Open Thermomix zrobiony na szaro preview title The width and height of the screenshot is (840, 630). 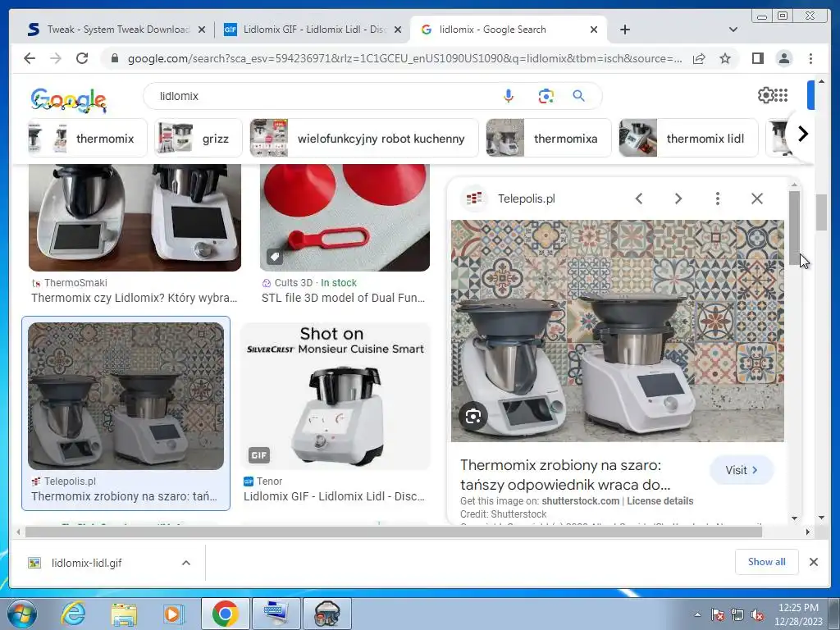(565, 475)
